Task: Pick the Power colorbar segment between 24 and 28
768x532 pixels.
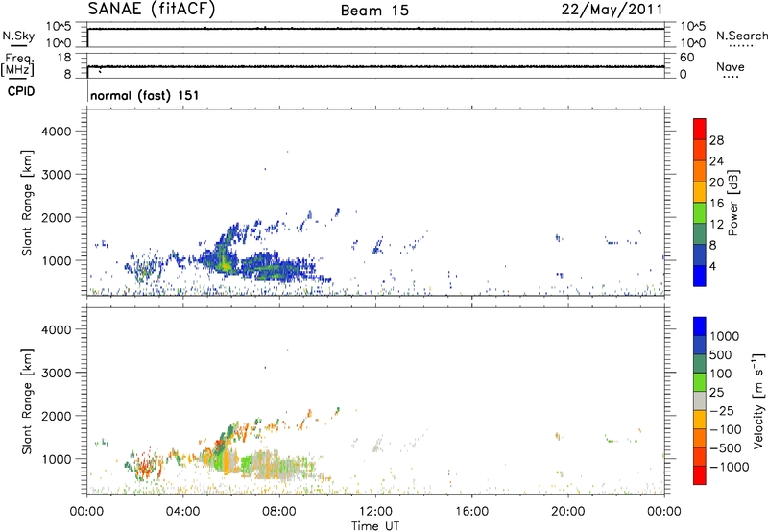Action: pos(700,150)
